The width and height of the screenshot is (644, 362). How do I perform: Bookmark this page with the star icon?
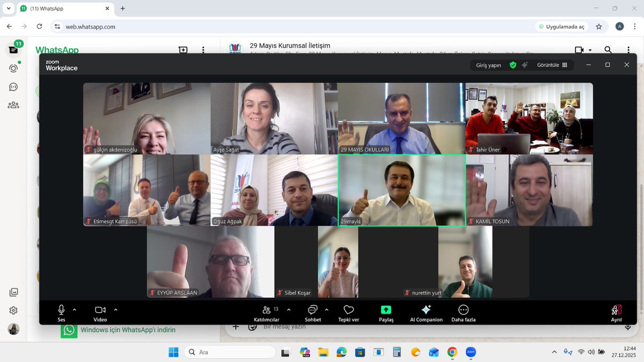click(599, 26)
